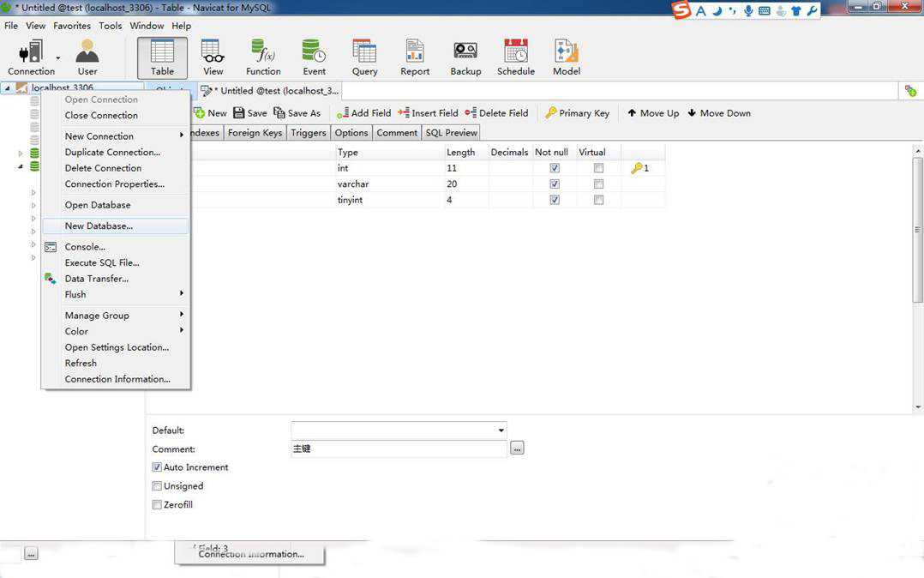Open the Connection toolbar icon

[x=31, y=57]
